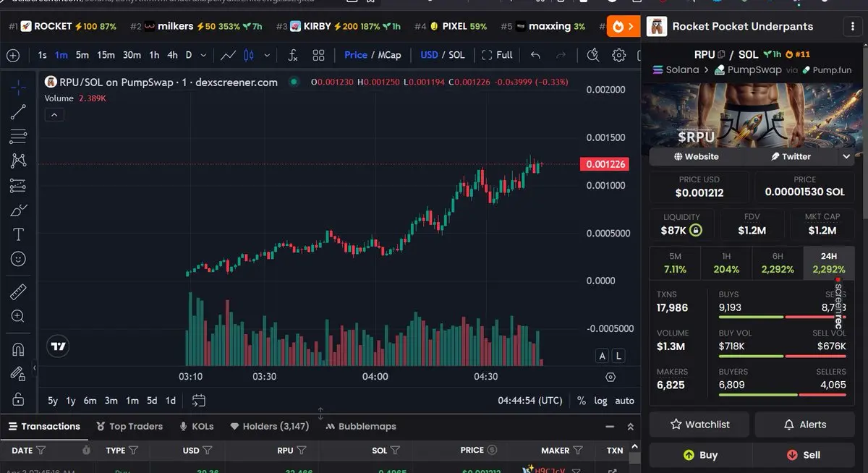Open the emoji icons tool
The width and height of the screenshot is (868, 473).
(x=19, y=259)
